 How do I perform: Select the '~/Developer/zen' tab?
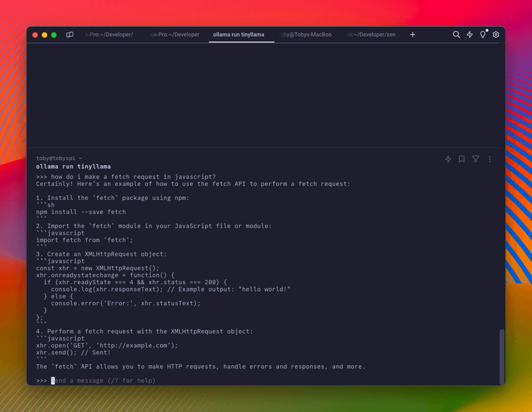point(372,35)
